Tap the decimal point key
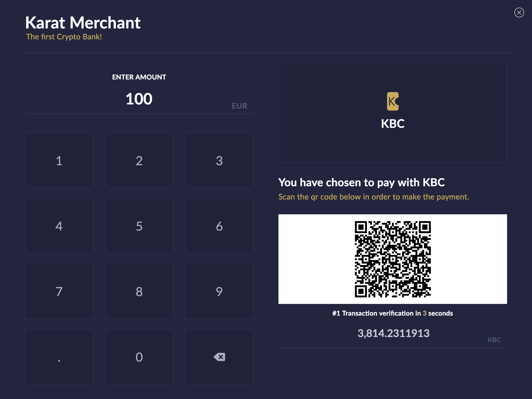532x399 pixels. coord(59,357)
